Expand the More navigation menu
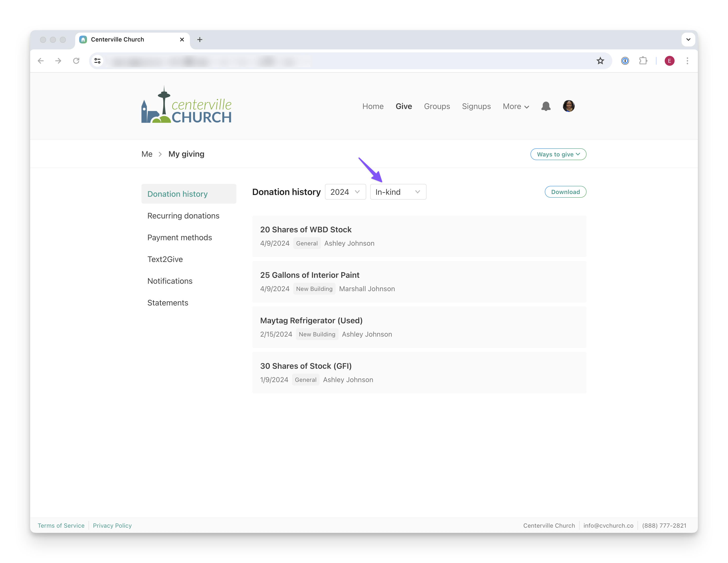 515,106
